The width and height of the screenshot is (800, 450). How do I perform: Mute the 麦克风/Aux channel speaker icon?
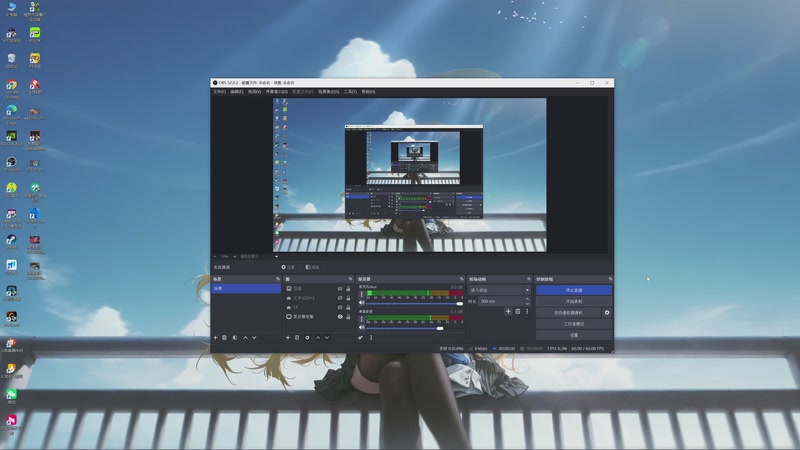362,303
